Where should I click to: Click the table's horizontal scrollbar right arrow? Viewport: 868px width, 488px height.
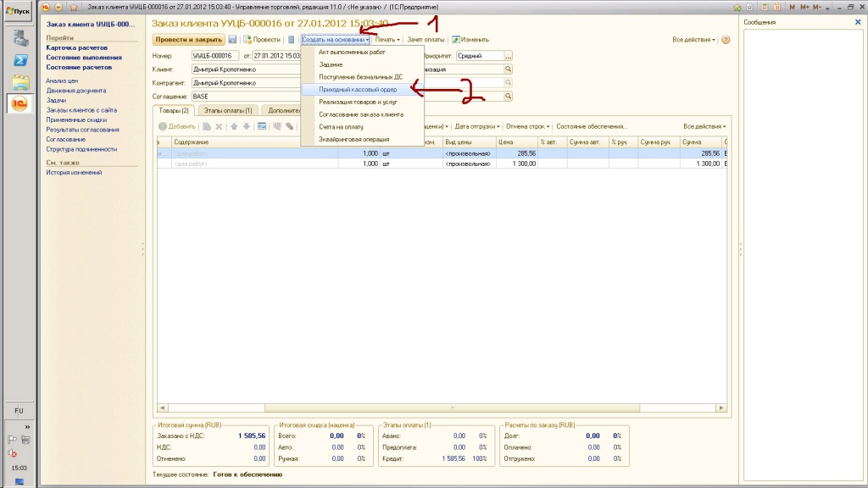721,408
